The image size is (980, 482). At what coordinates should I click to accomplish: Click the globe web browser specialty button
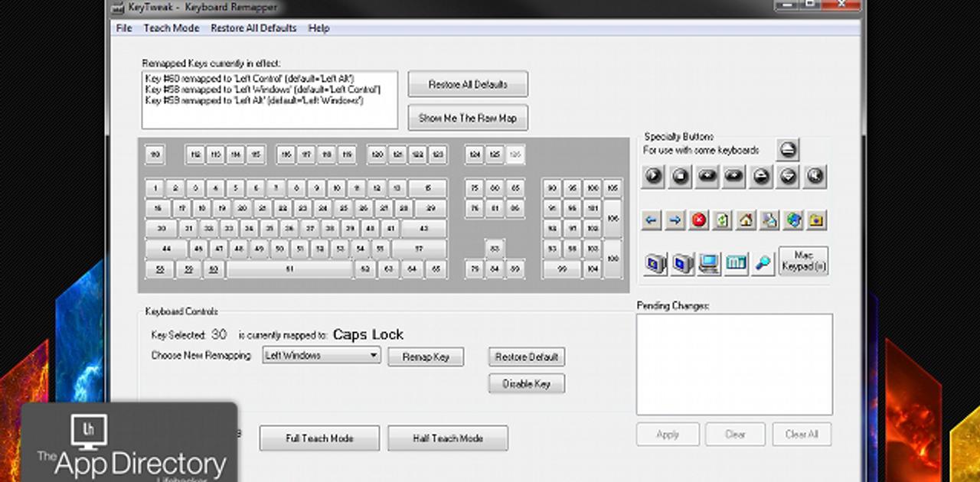pos(793,220)
